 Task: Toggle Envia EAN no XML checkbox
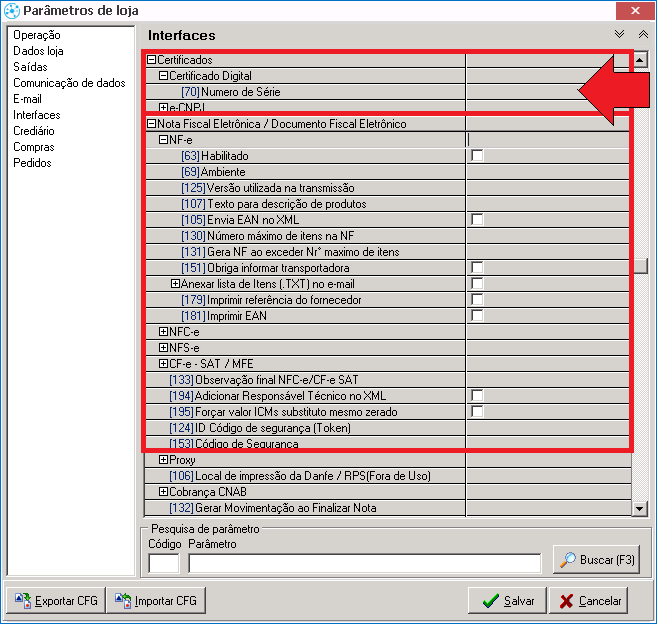click(478, 220)
